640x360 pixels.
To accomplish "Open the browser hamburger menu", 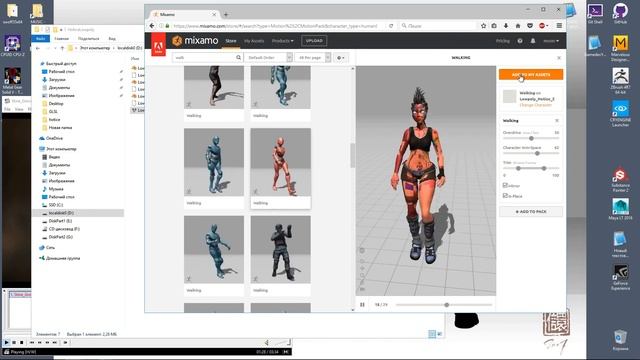I will click(559, 26).
